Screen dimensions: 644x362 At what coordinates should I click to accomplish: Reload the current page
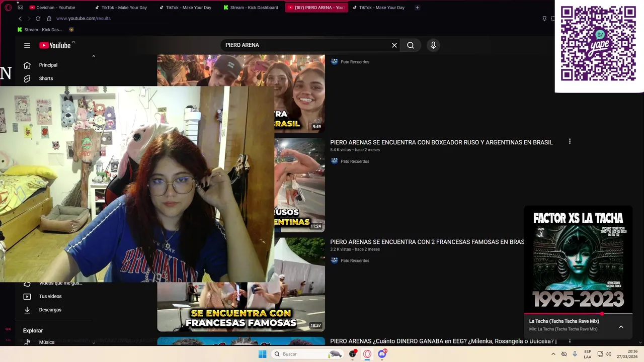(x=38, y=19)
